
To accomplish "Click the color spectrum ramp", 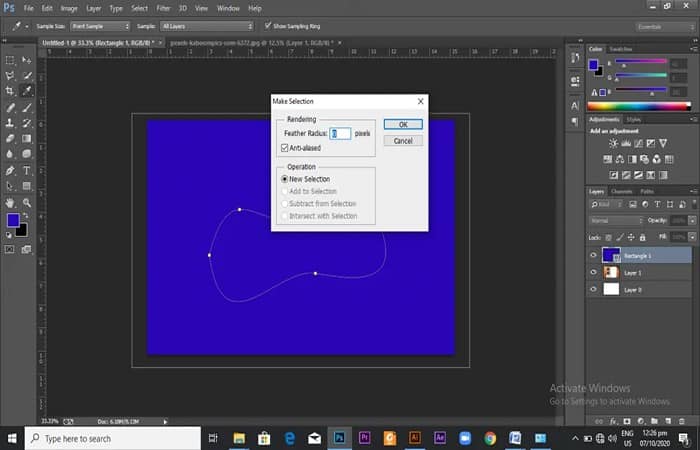I will [639, 106].
